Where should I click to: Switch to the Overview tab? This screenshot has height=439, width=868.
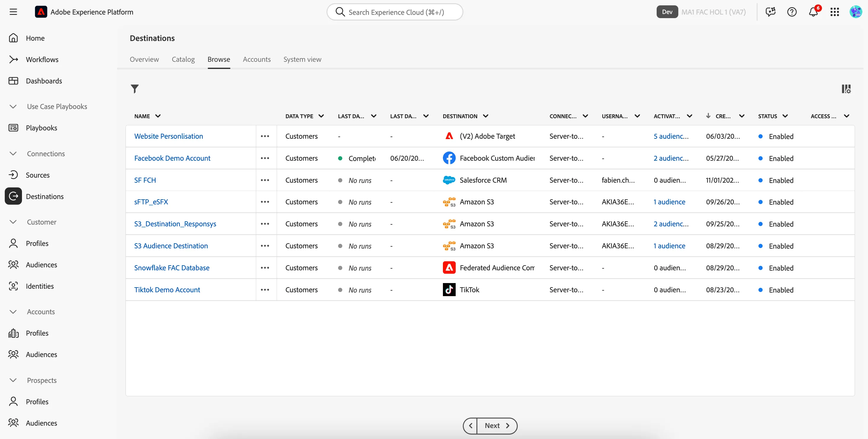tap(144, 59)
